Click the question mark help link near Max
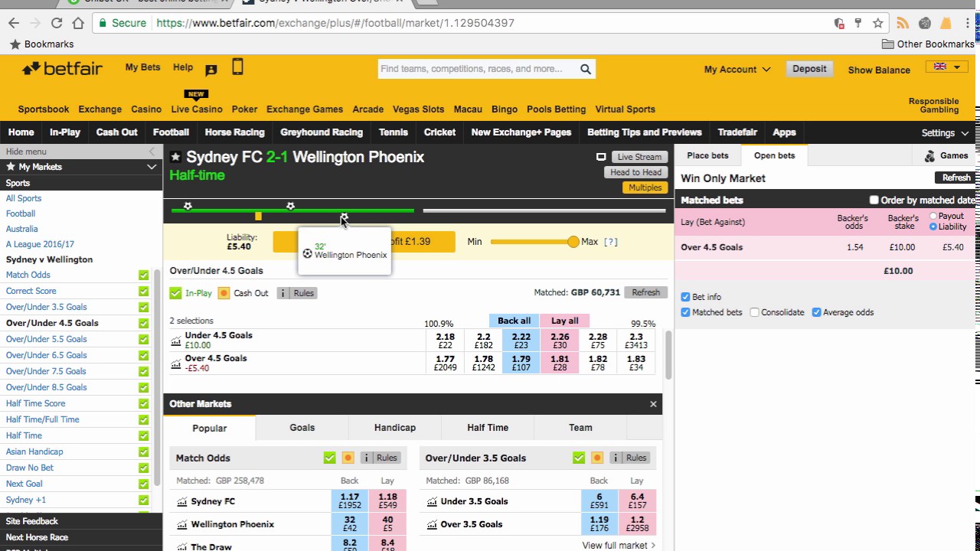The height and width of the screenshot is (551, 980). point(610,242)
